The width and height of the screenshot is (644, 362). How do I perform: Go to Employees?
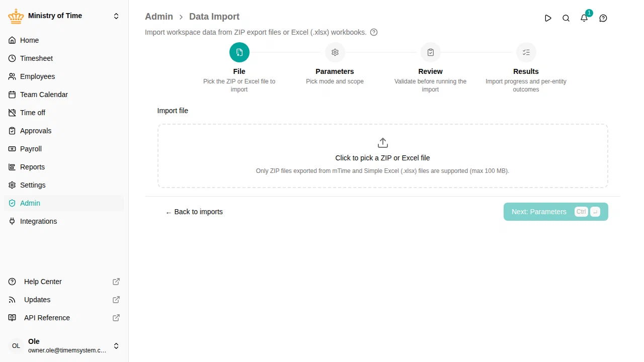click(x=64, y=76)
